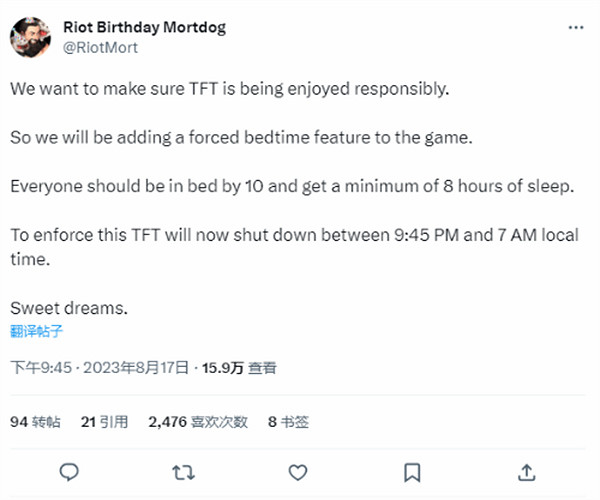
Task: Click the 翻译帖子 translate link
Action: [x=37, y=329]
